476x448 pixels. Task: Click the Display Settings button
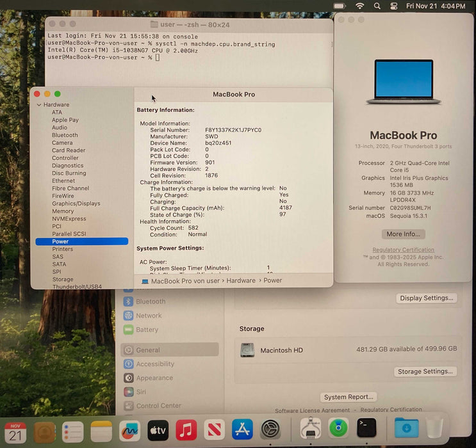click(x=426, y=298)
